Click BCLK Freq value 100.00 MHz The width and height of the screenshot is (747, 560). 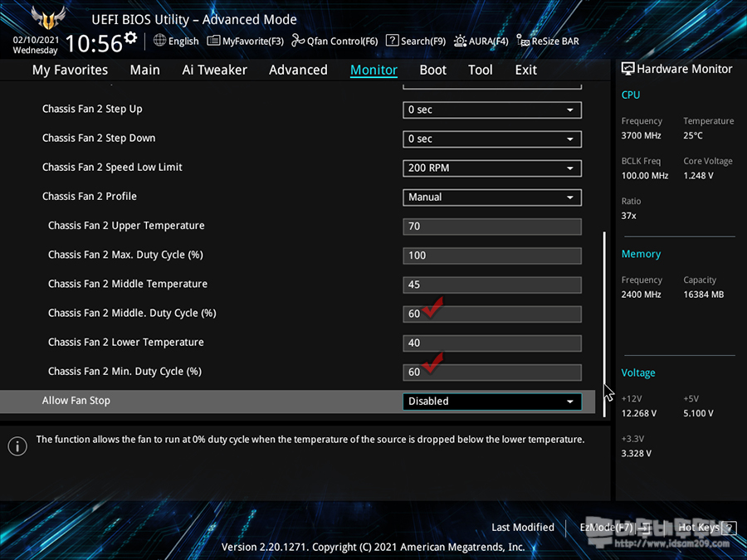tap(645, 176)
